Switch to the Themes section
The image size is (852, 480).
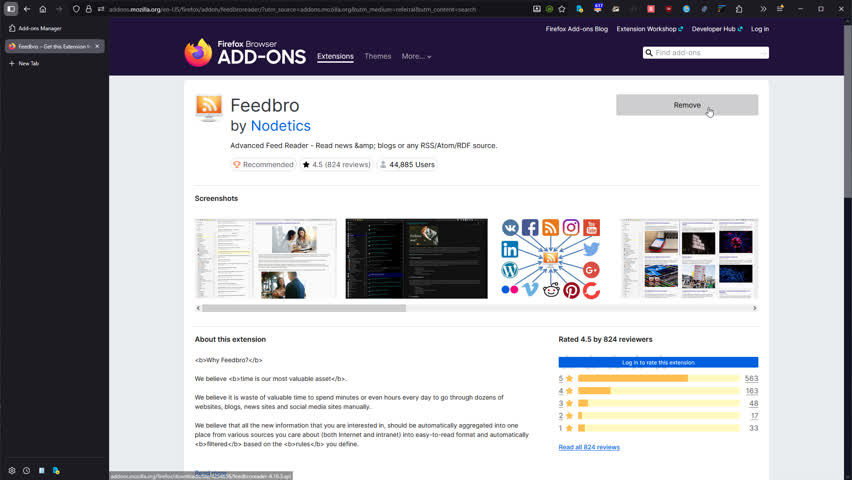[378, 56]
